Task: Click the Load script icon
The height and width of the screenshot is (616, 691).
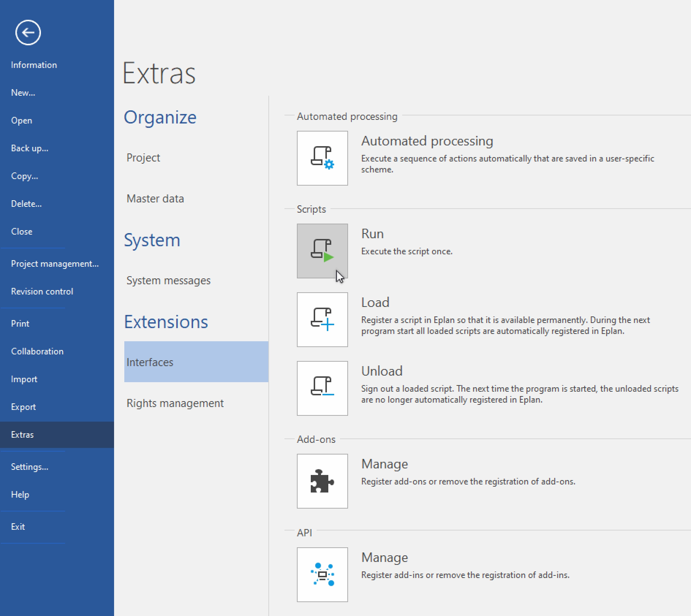Action: (322, 320)
